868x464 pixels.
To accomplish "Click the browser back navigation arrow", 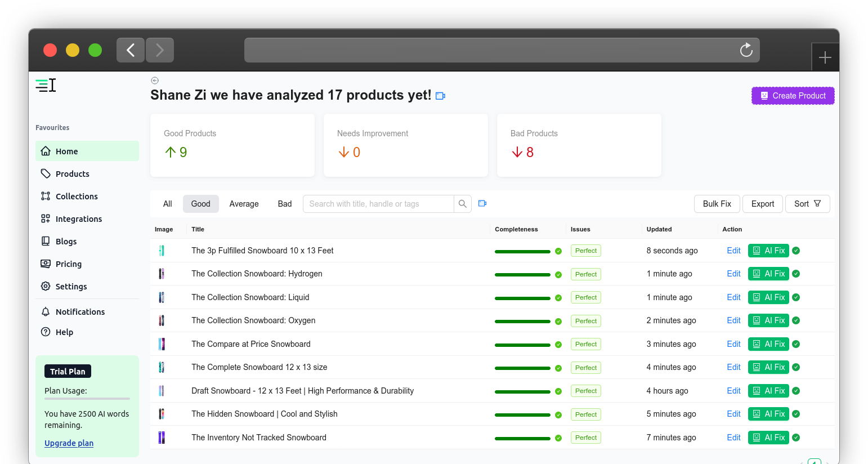I will pos(131,50).
